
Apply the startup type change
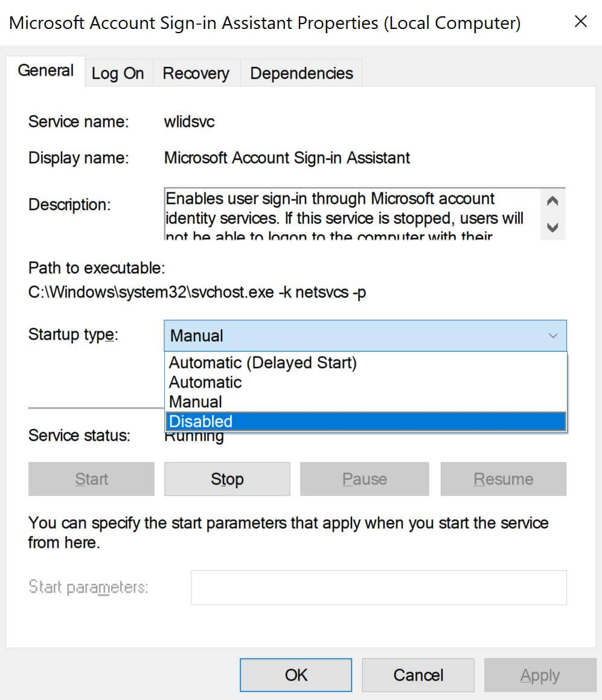coord(540,675)
